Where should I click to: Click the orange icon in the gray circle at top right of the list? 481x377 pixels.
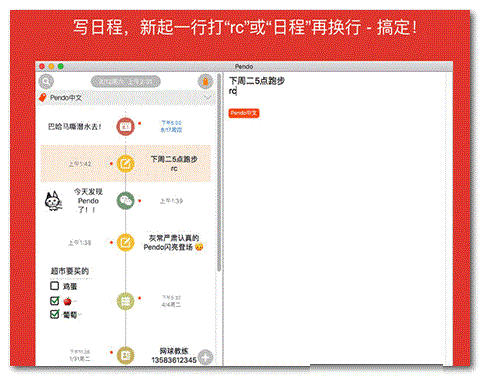pyautogui.click(x=205, y=81)
